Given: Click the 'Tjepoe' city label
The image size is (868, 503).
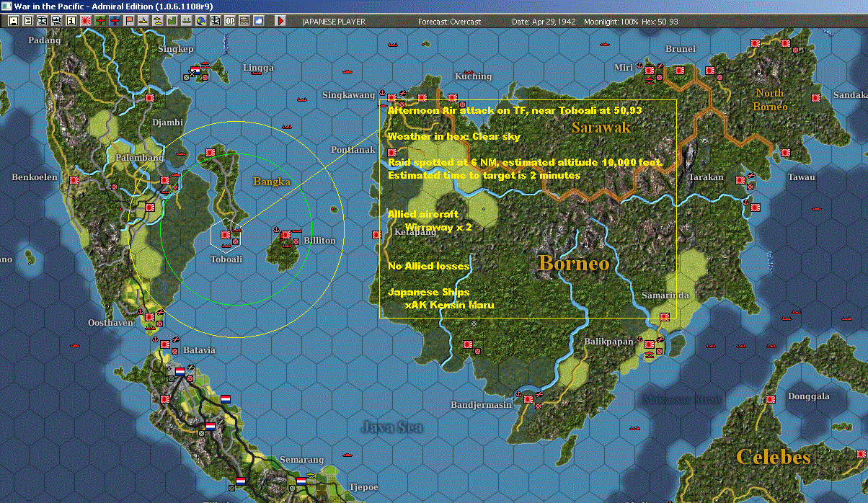Looking at the screenshot, I should 362,487.
